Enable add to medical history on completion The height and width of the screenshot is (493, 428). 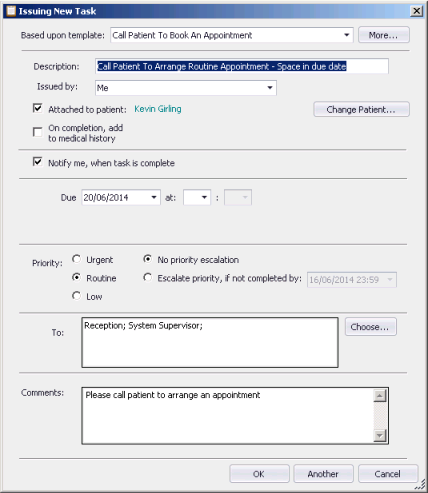point(38,132)
